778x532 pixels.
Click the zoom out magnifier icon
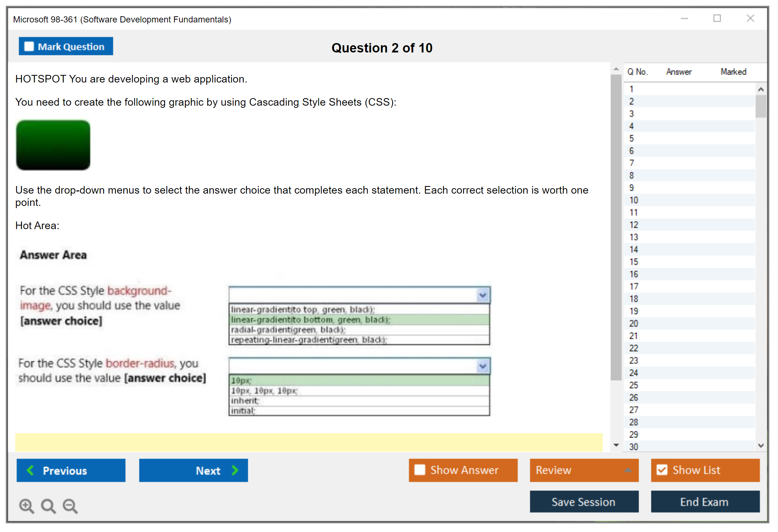point(70,506)
